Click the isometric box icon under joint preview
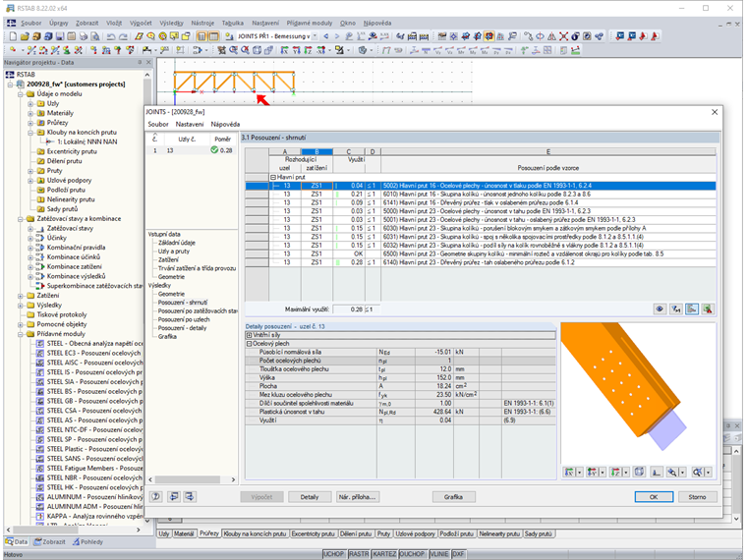 click(x=639, y=472)
